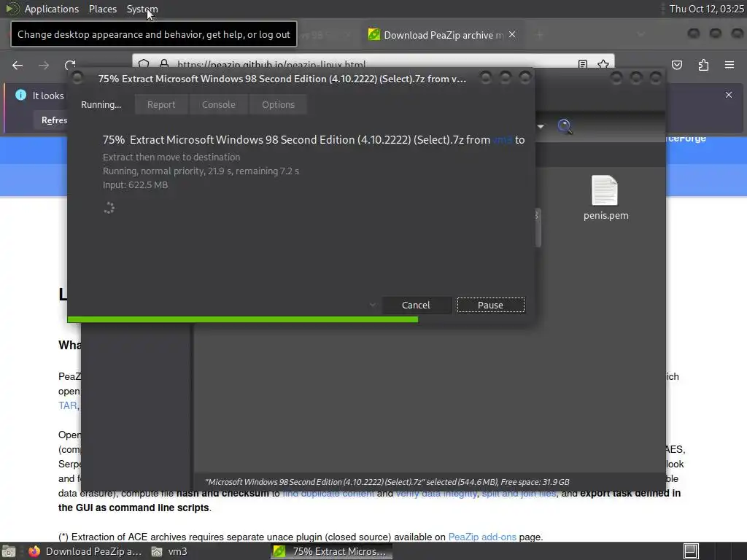Open the TAR link on webpage
The height and width of the screenshot is (560, 747).
coord(67,405)
